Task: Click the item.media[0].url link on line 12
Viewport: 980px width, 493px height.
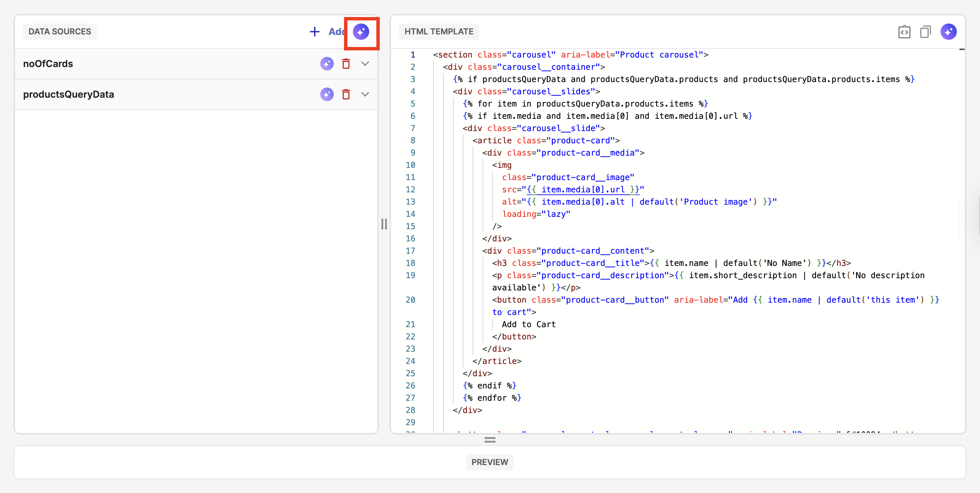Action: coord(583,190)
